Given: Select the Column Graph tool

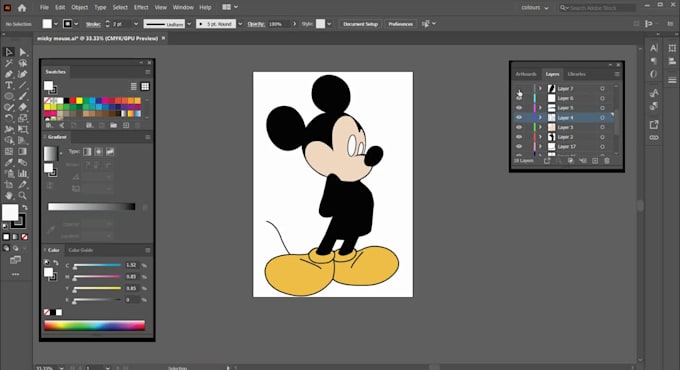Looking at the screenshot, I should coord(23,174).
